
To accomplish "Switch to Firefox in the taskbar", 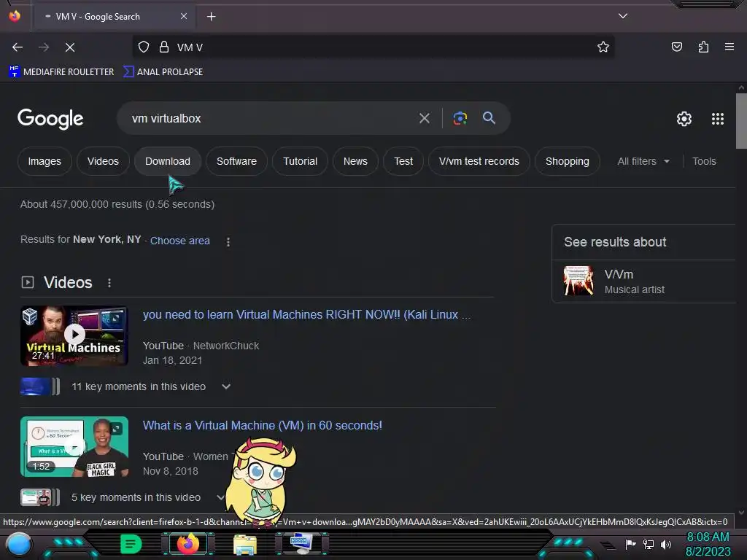I will click(187, 544).
